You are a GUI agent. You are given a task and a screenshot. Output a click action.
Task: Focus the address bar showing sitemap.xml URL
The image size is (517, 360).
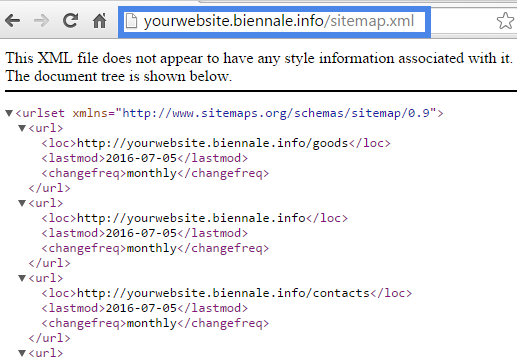pyautogui.click(x=274, y=22)
